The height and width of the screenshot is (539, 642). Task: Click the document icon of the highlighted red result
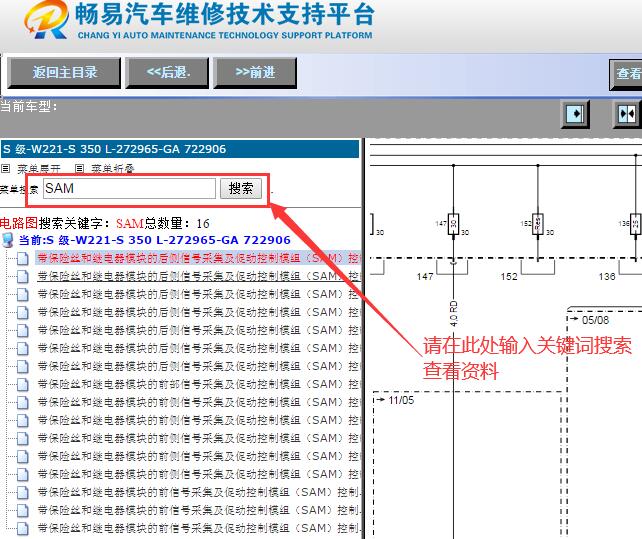(23, 258)
